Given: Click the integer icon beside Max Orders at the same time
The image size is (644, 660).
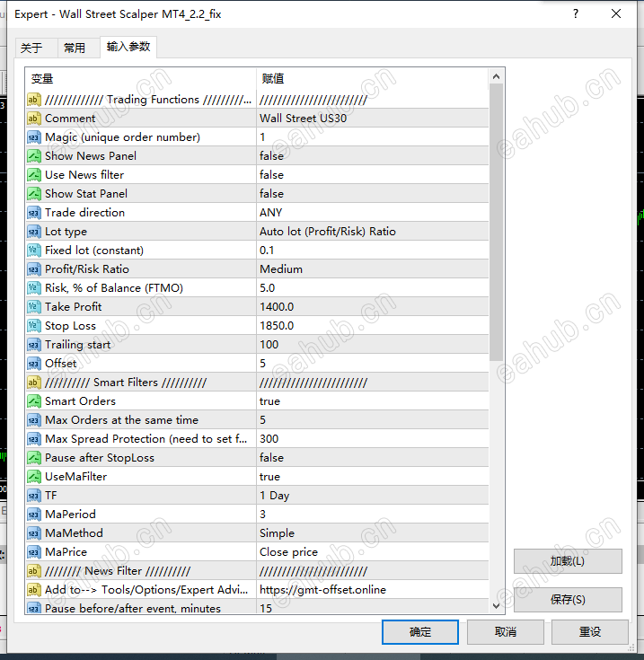Looking at the screenshot, I should pos(34,420).
